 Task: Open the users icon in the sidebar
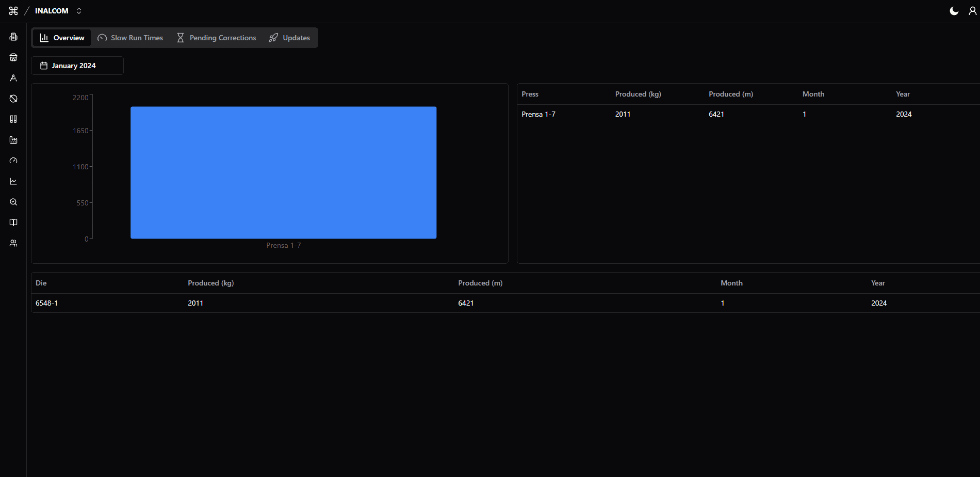coord(13,243)
